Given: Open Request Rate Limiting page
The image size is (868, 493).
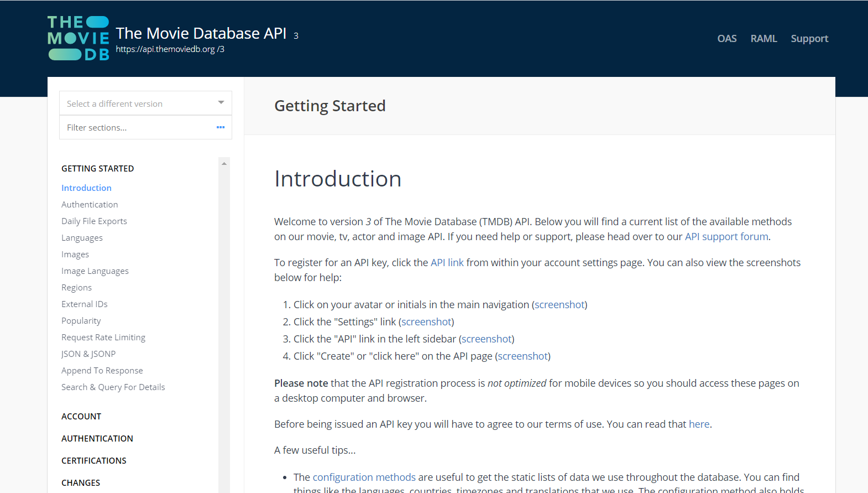Looking at the screenshot, I should click(103, 337).
